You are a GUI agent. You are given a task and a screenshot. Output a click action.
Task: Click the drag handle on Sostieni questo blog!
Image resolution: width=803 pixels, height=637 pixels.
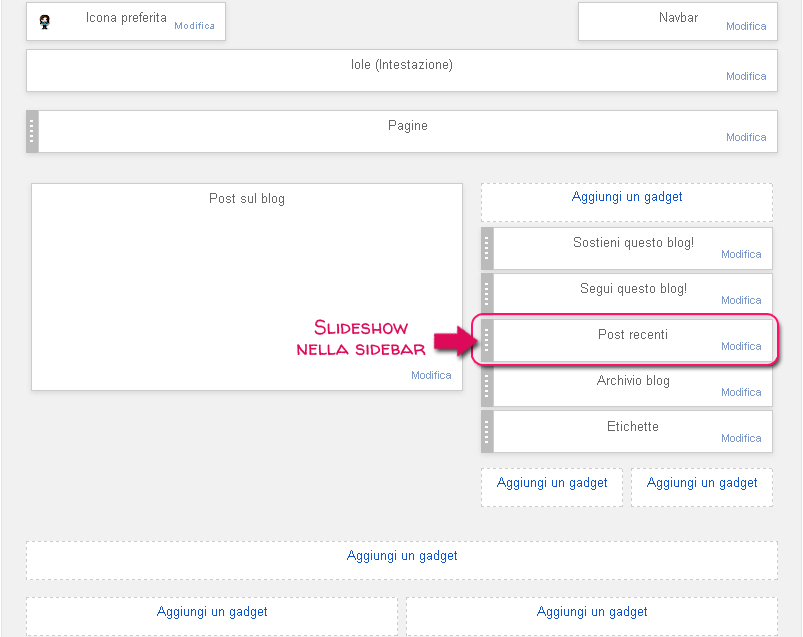pyautogui.click(x=487, y=248)
